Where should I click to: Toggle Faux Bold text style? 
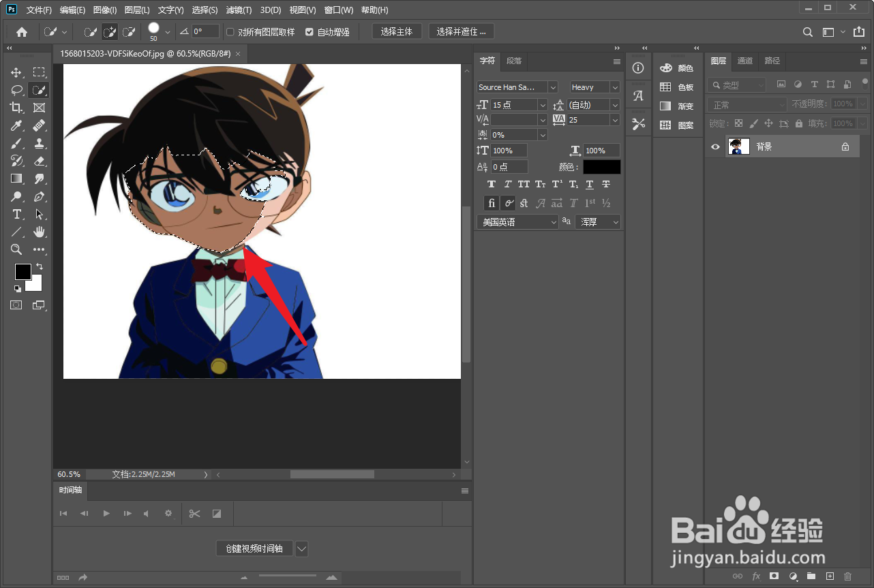pos(491,185)
